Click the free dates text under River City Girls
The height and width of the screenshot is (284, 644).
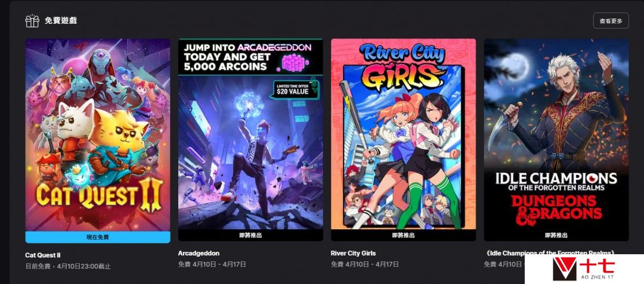365,264
